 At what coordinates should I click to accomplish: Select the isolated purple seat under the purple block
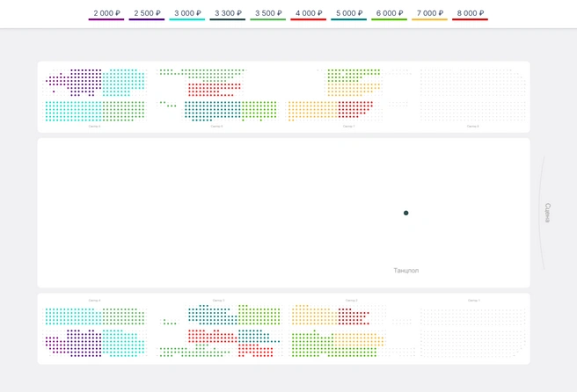click(54, 91)
